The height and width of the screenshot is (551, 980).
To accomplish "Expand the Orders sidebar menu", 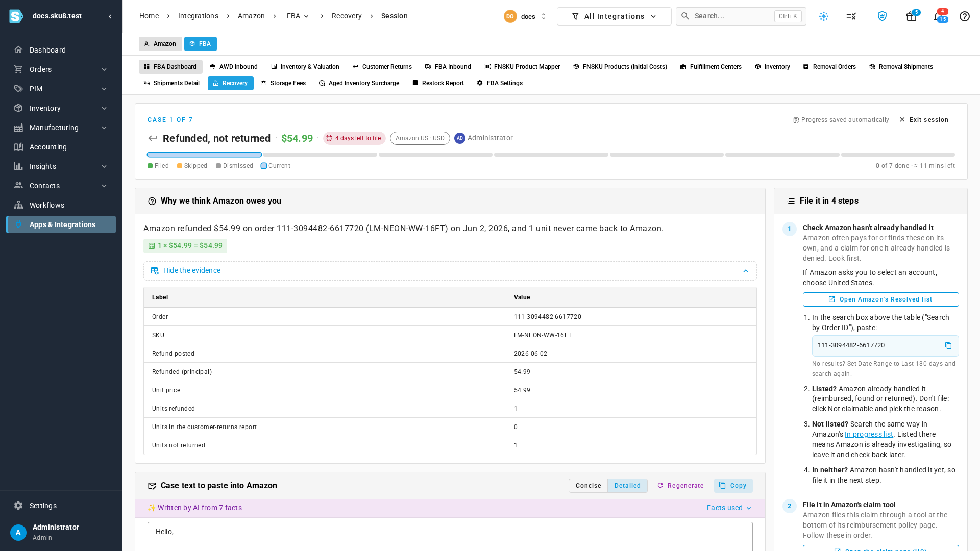I will [x=61, y=69].
